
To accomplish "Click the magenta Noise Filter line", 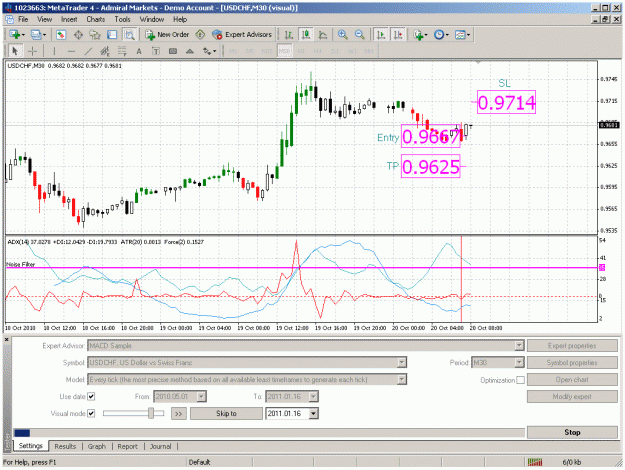I will click(301, 267).
